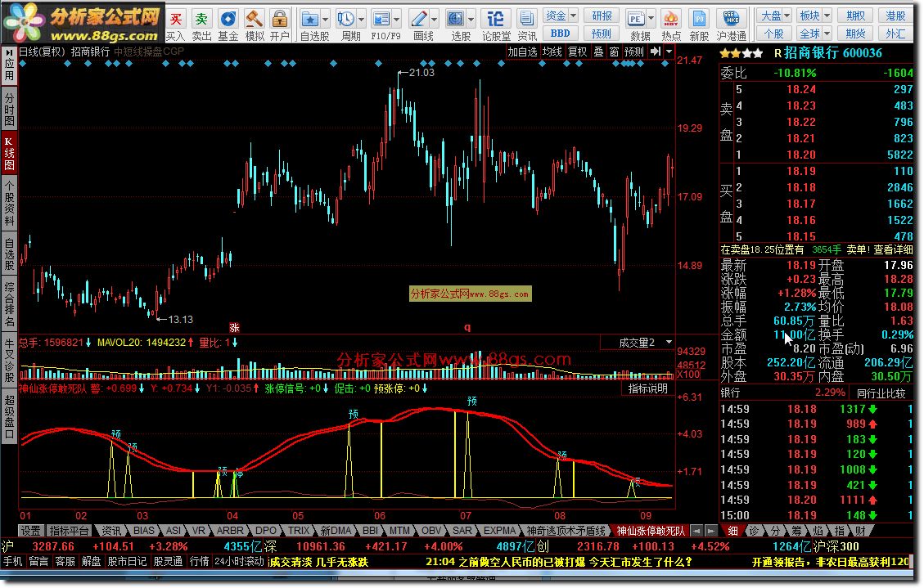Switch to the 个股资料 sidebar tab
Viewport: 924px width, 588px height.
click(10, 204)
